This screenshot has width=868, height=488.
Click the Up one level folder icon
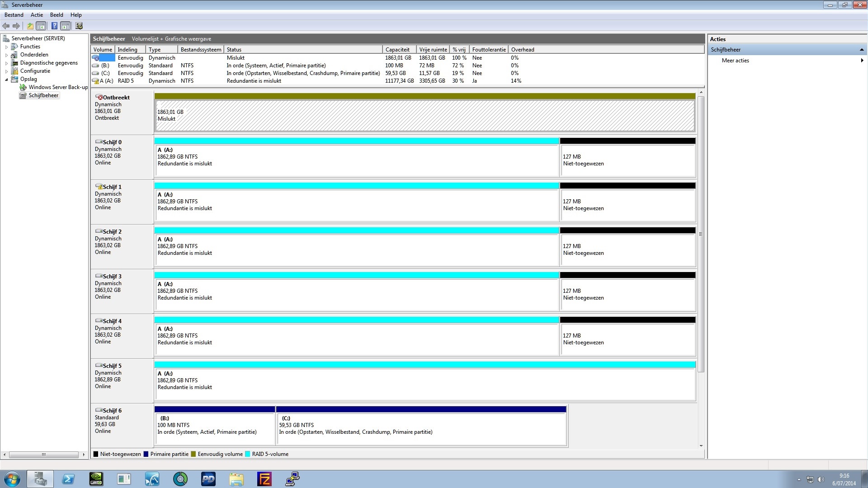[30, 26]
